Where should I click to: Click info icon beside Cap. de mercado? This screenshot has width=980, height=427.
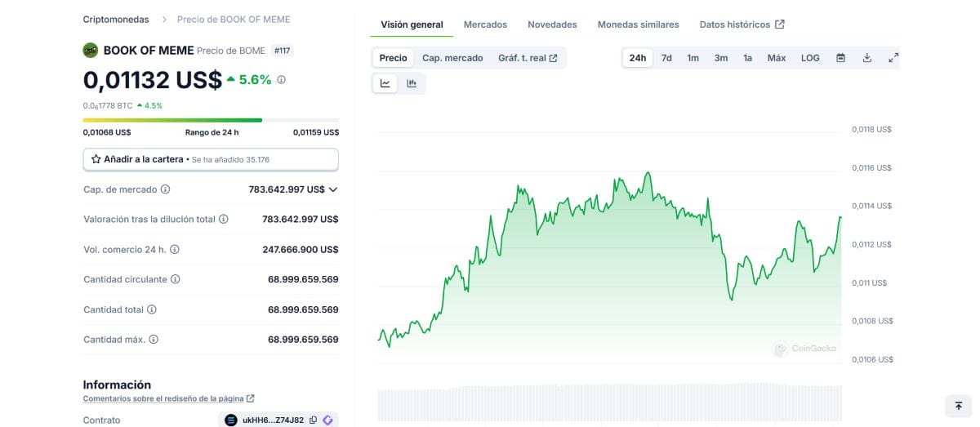[166, 189]
